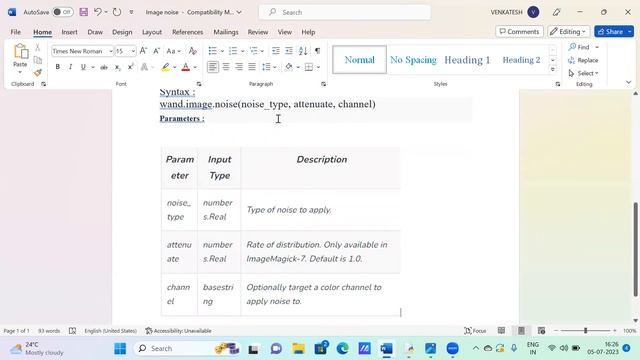Switch to the Review tab
The image size is (640, 360).
pyautogui.click(x=258, y=32)
